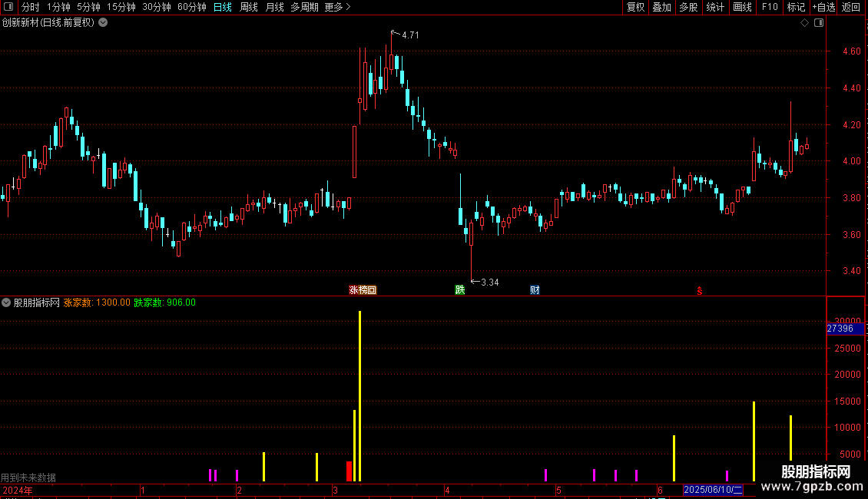
Task: Select the 60分钟 period
Action: pyautogui.click(x=192, y=7)
